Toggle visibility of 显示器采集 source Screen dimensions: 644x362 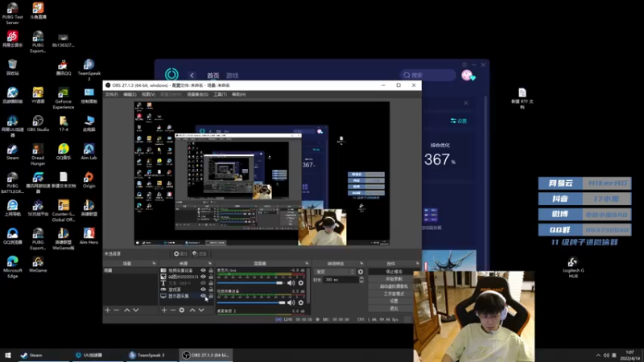click(x=203, y=295)
